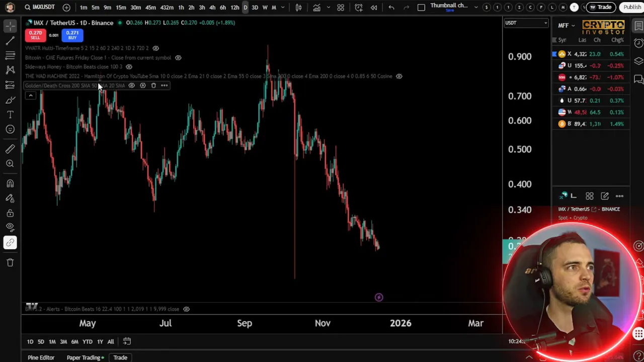Open the IMXUSDT symbol search
This screenshot has height=362, width=644.
[39, 7]
